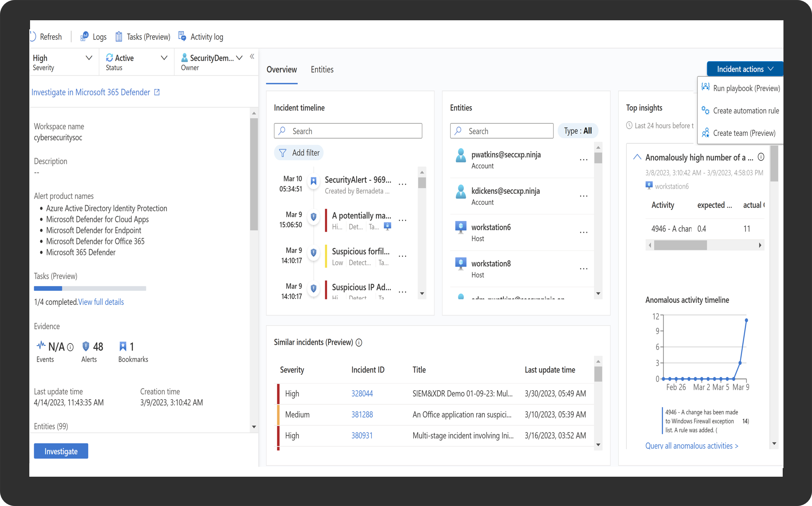Click the Investigate button
The width and height of the screenshot is (812, 506).
pos(61,451)
